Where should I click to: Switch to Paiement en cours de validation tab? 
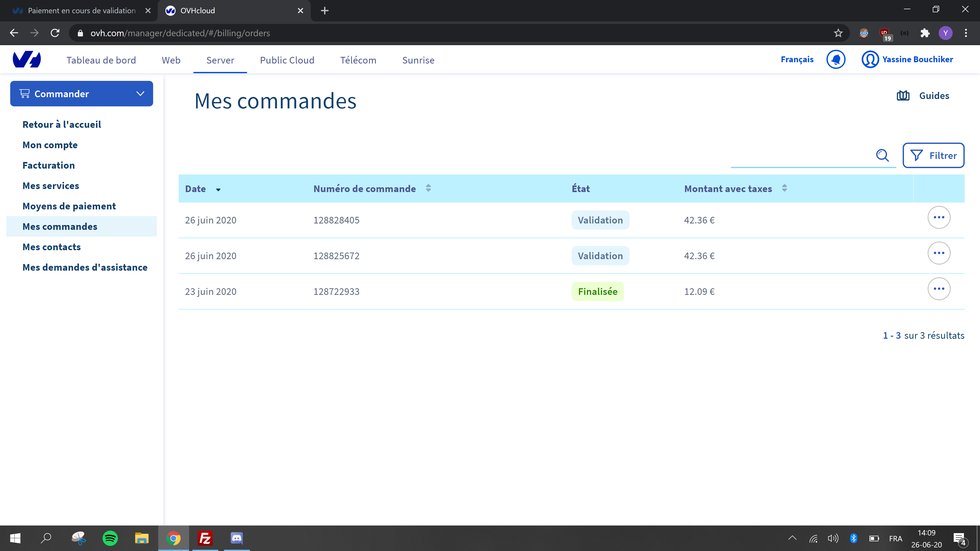tap(78, 11)
